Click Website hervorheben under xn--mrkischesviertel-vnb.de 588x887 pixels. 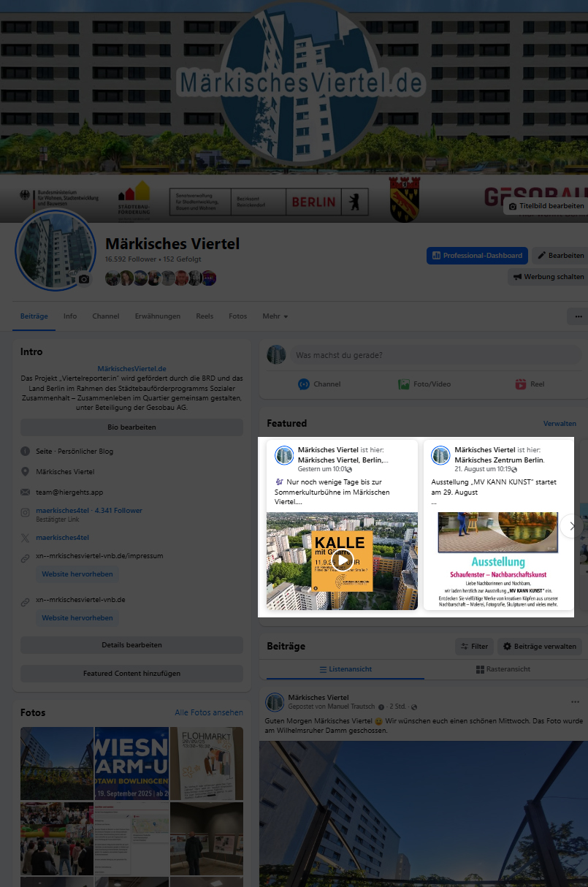tap(77, 618)
